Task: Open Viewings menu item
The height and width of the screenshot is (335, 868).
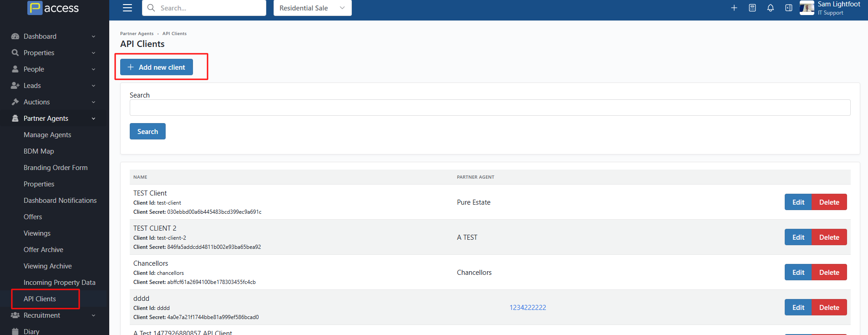Action: (37, 233)
